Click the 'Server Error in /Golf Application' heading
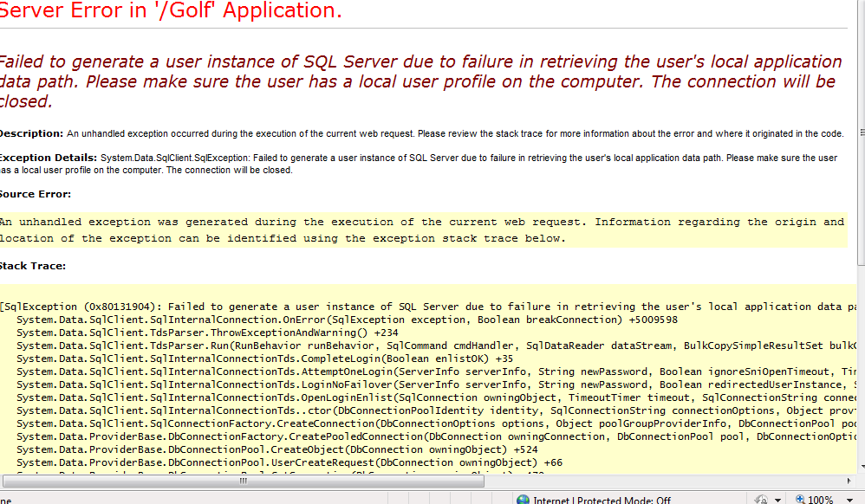The width and height of the screenshot is (865, 504). pos(171,11)
